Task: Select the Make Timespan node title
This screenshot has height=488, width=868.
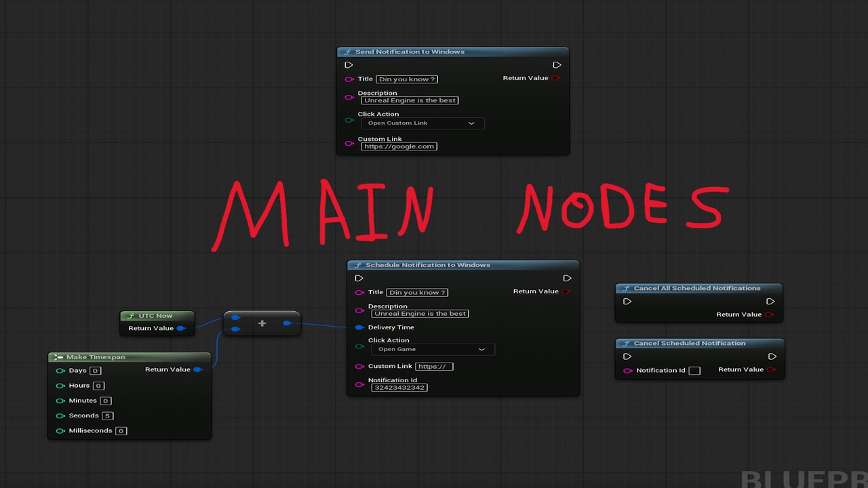Action: [x=96, y=357]
